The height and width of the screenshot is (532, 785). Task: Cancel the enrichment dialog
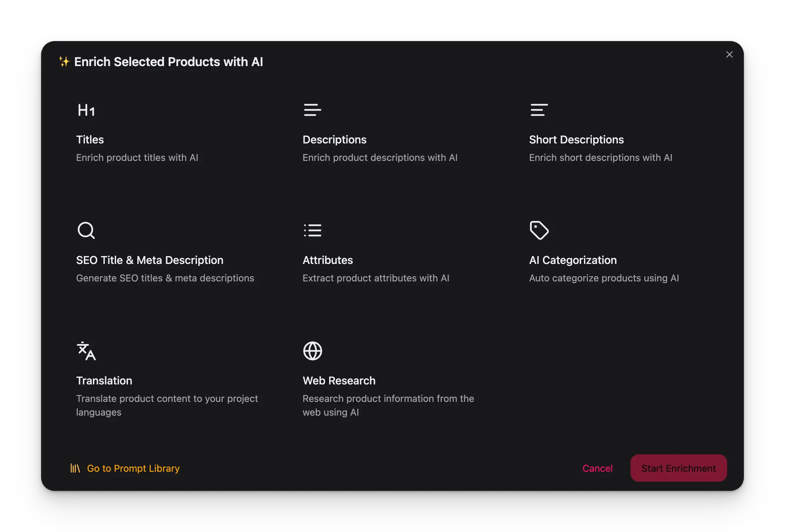click(597, 468)
